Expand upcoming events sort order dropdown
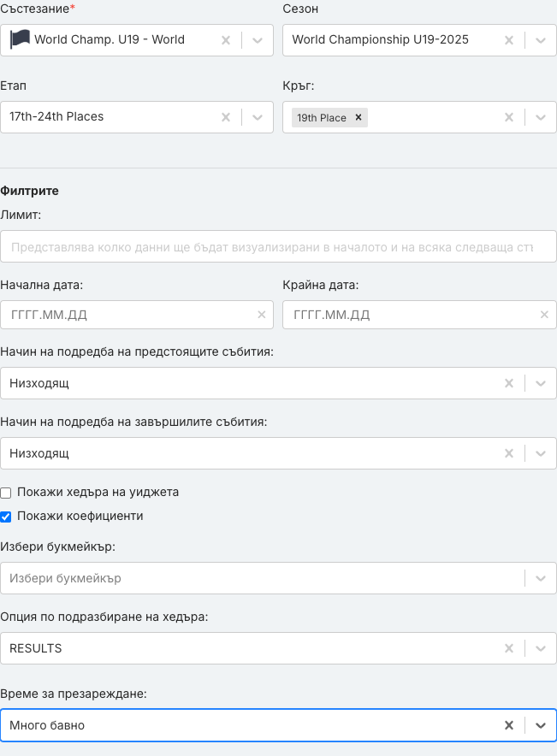This screenshot has width=557, height=756. pyautogui.click(x=541, y=383)
